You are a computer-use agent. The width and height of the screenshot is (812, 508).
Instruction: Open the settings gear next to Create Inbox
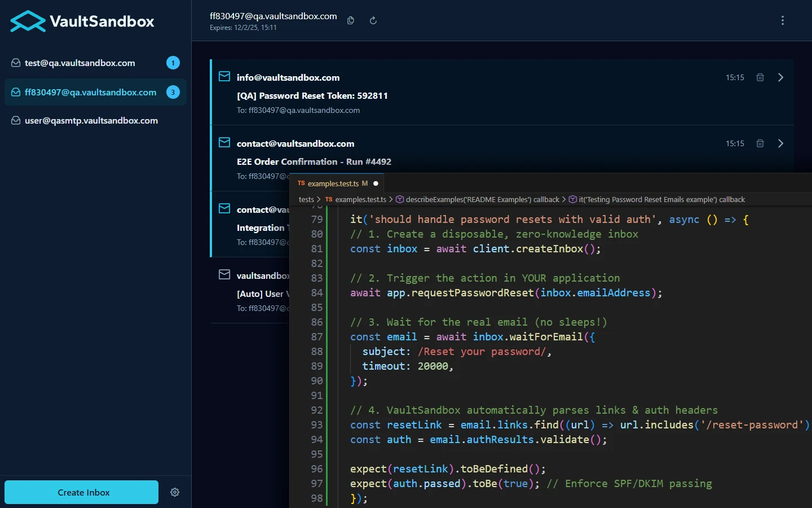[175, 492]
